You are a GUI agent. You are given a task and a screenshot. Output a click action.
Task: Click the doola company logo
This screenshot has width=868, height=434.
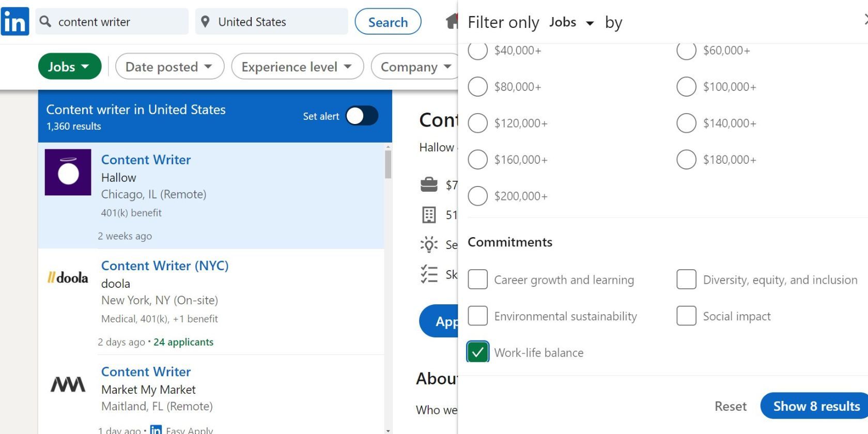68,278
